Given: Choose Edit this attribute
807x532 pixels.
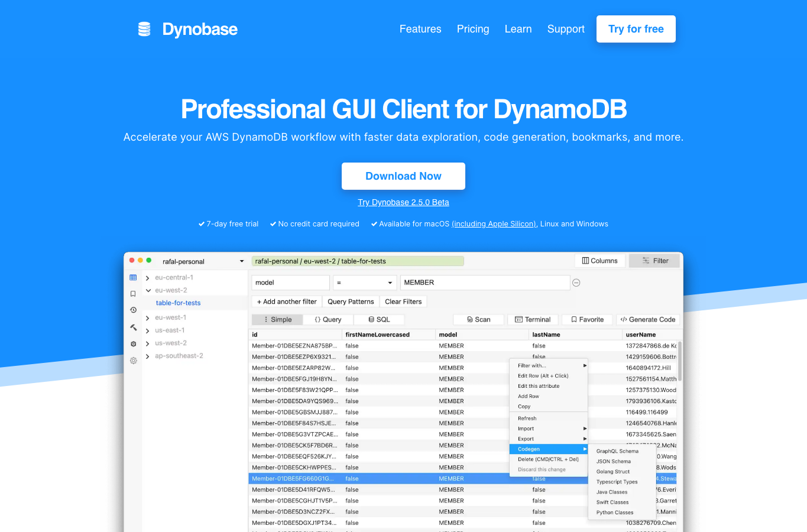Looking at the screenshot, I should click(x=549, y=386).
